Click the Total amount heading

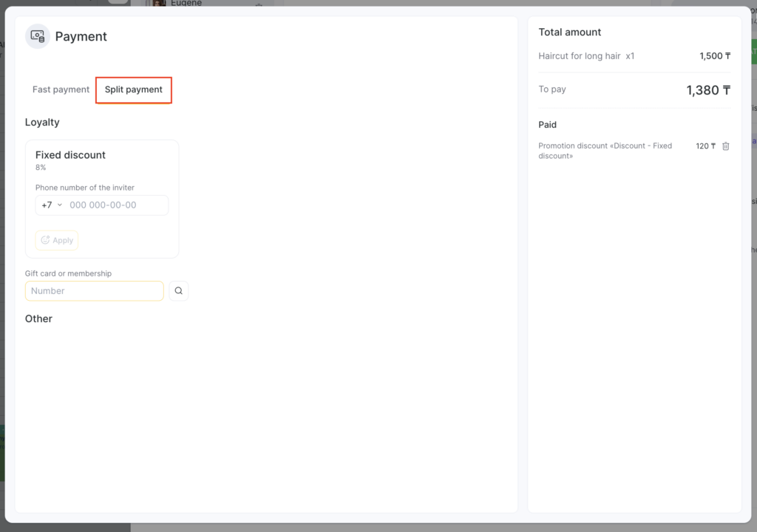(x=569, y=33)
